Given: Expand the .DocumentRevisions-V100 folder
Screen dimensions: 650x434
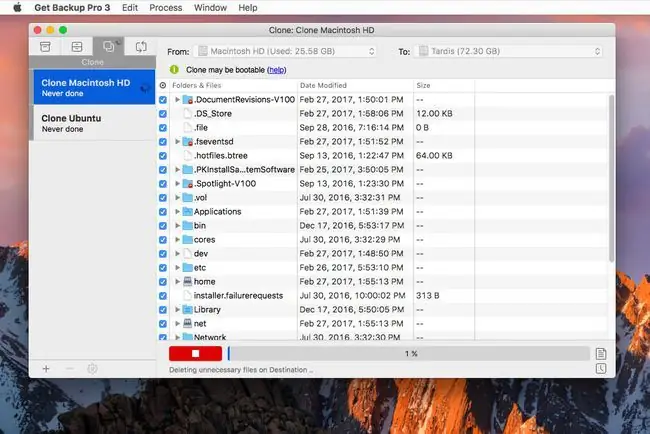Looking at the screenshot, I should coord(177,99).
